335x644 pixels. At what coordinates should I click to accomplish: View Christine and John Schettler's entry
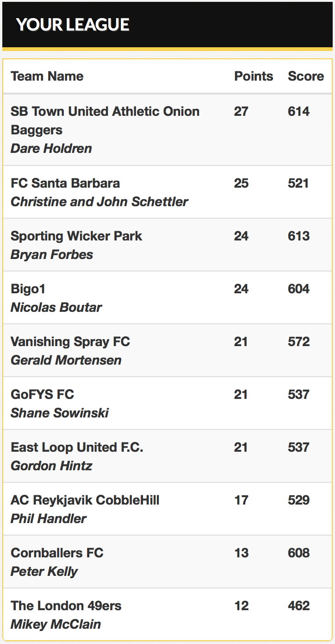pos(99,202)
